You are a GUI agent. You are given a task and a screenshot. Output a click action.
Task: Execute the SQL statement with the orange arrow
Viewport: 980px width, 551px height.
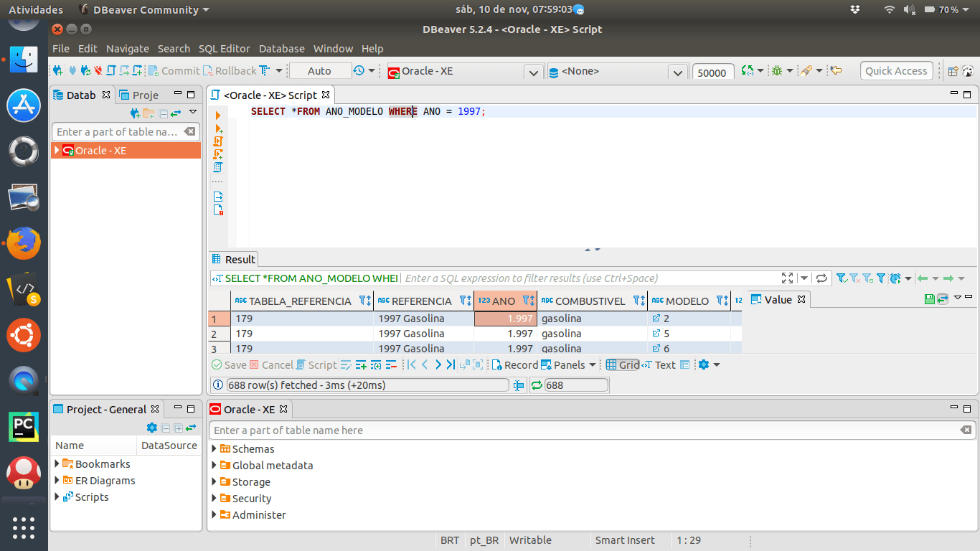[x=218, y=115]
